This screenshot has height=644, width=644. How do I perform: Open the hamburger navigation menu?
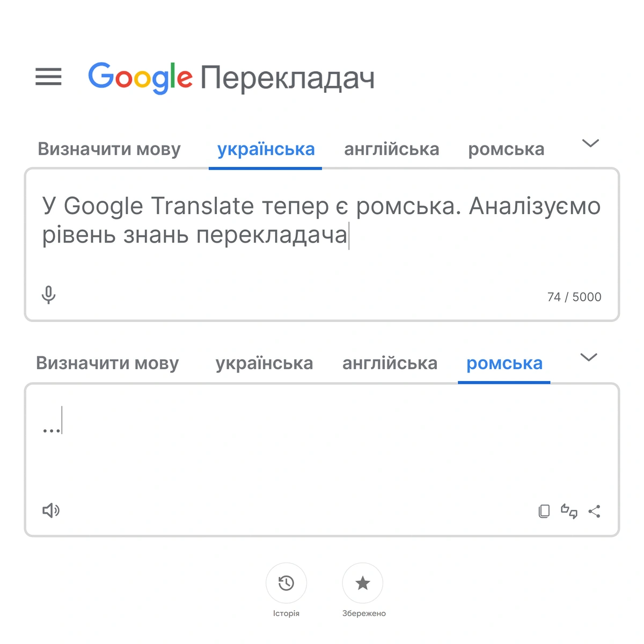pyautogui.click(x=48, y=77)
